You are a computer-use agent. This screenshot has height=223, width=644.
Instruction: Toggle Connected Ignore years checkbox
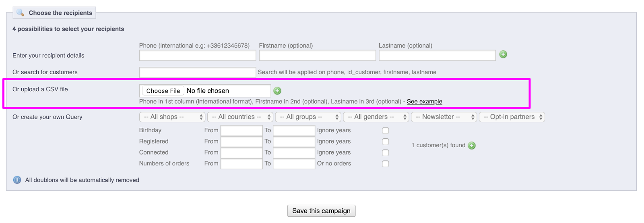385,153
